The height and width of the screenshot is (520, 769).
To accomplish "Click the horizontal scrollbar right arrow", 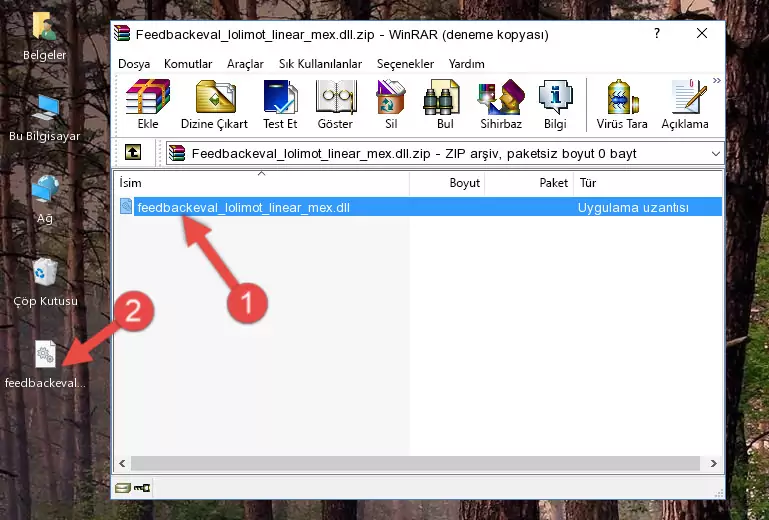I will point(714,463).
